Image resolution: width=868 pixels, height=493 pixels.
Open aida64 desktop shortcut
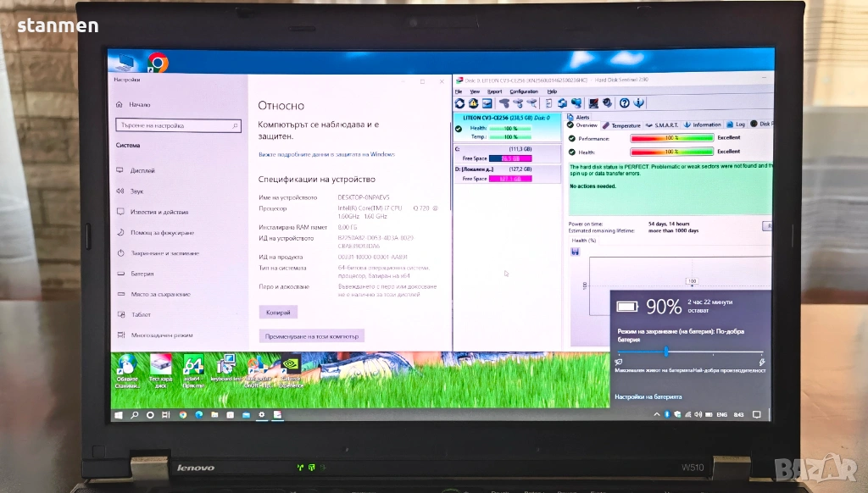193,373
